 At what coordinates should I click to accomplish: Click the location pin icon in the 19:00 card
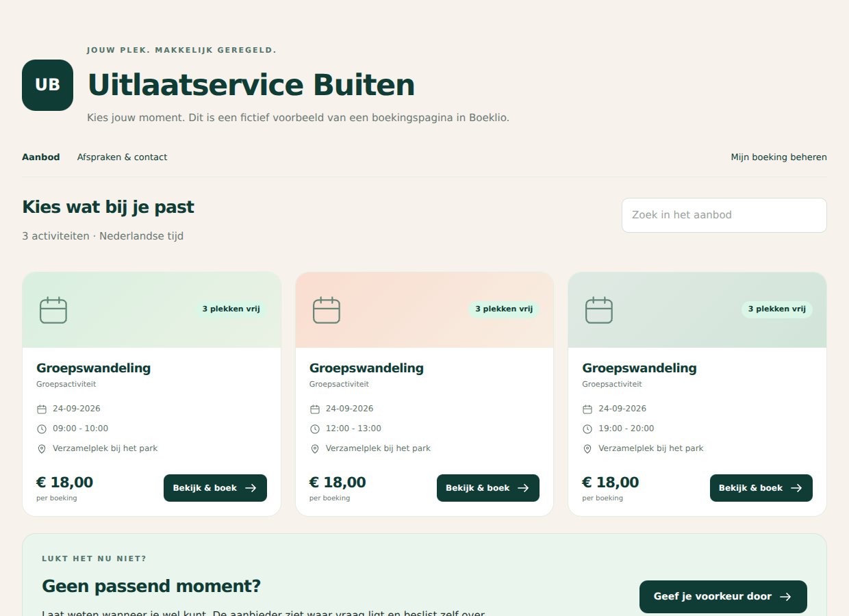tap(587, 449)
